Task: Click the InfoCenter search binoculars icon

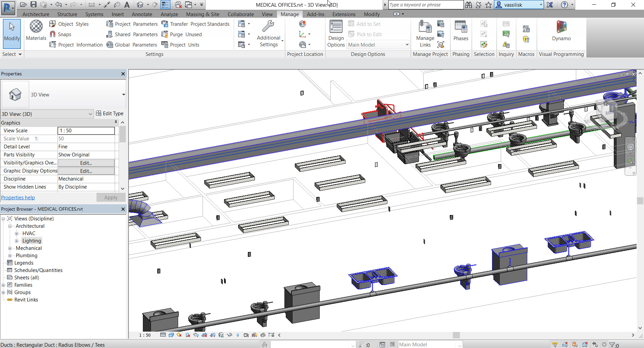Action: (469, 5)
